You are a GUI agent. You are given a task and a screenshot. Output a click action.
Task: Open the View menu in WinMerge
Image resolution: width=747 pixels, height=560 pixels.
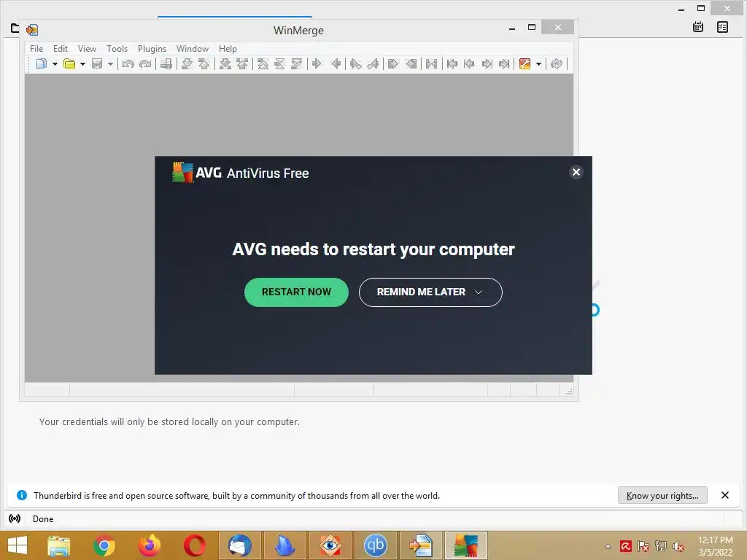[88, 49]
